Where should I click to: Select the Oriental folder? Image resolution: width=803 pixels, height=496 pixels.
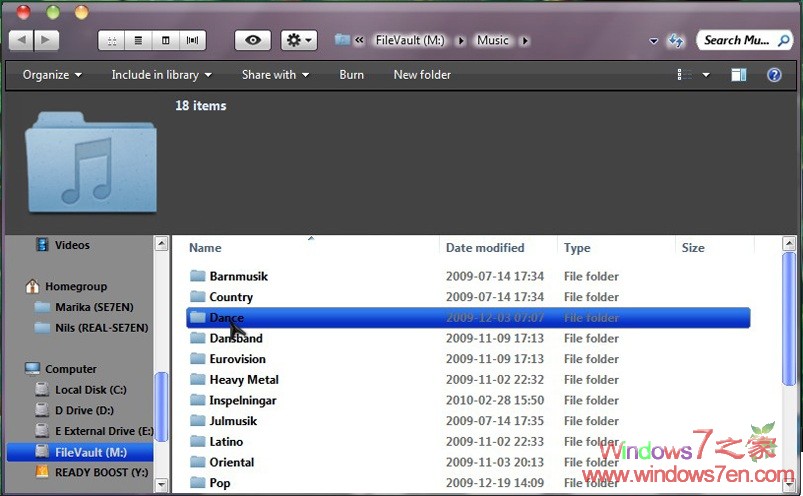(231, 462)
